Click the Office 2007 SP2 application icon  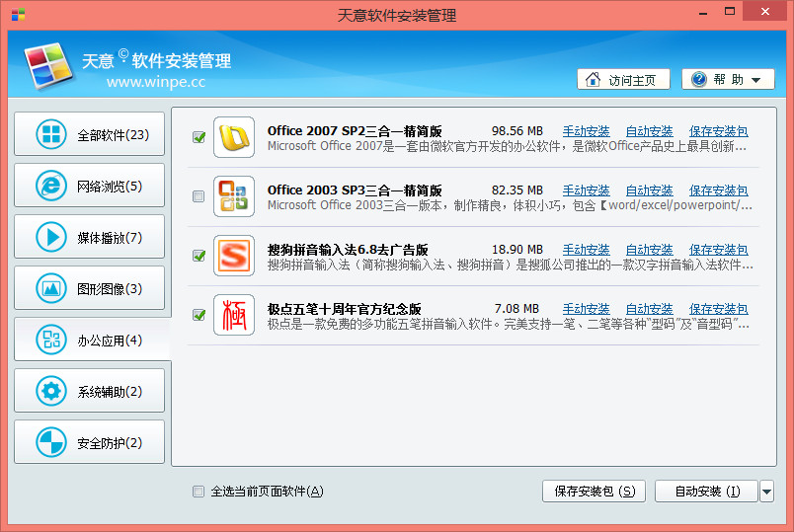(233, 137)
